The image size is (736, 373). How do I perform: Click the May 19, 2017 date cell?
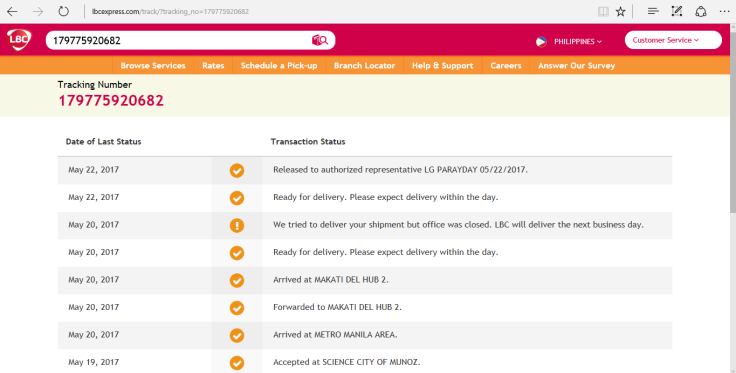[93, 362]
